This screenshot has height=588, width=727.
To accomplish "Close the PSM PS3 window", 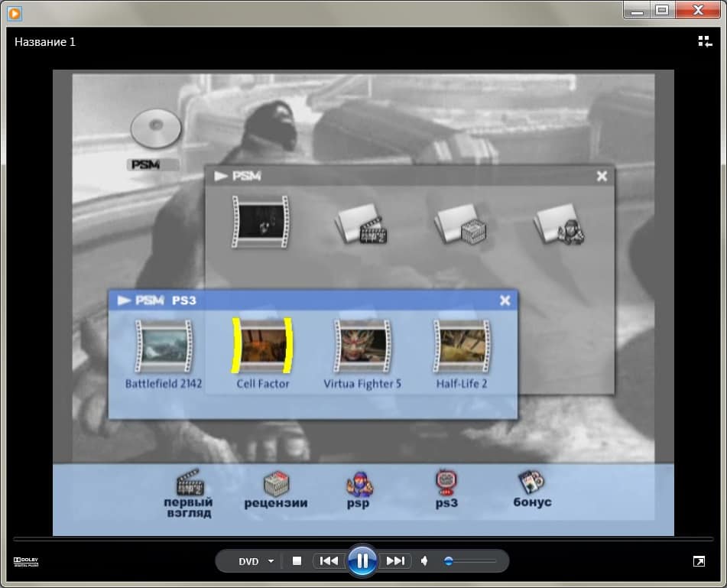I will tap(505, 300).
